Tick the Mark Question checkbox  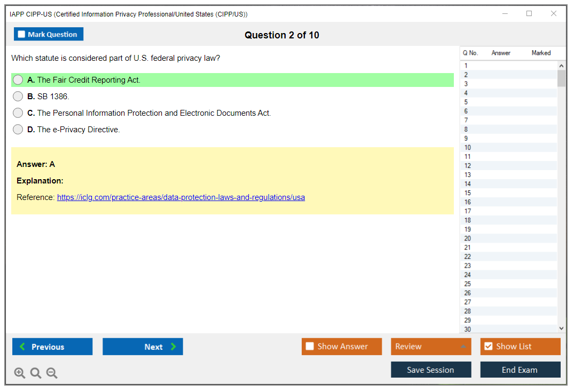[x=22, y=35]
